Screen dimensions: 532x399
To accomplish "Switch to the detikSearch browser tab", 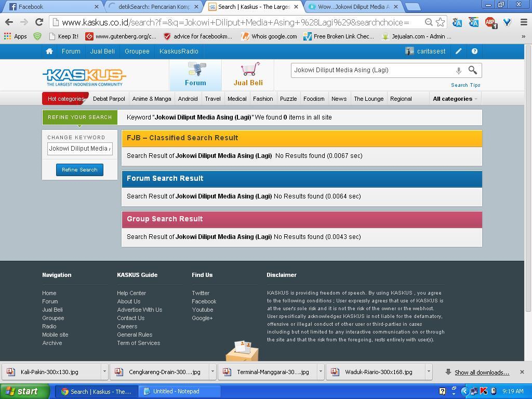I will click(153, 6).
